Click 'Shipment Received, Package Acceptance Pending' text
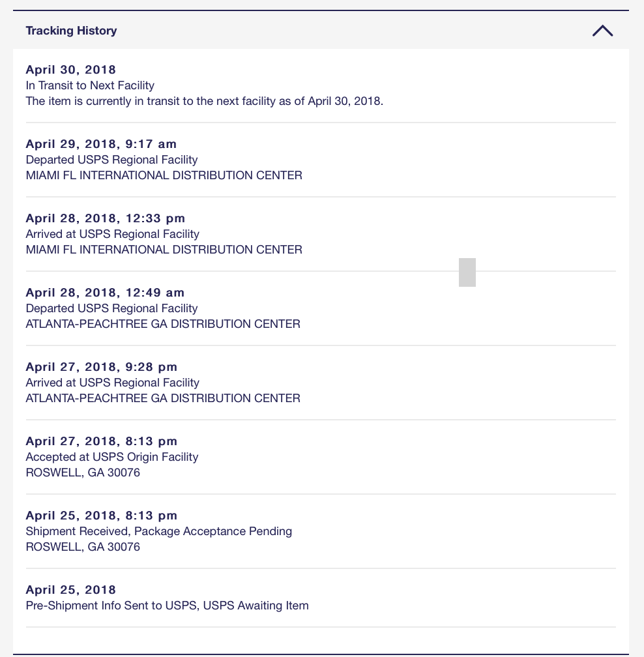 pyautogui.click(x=158, y=531)
